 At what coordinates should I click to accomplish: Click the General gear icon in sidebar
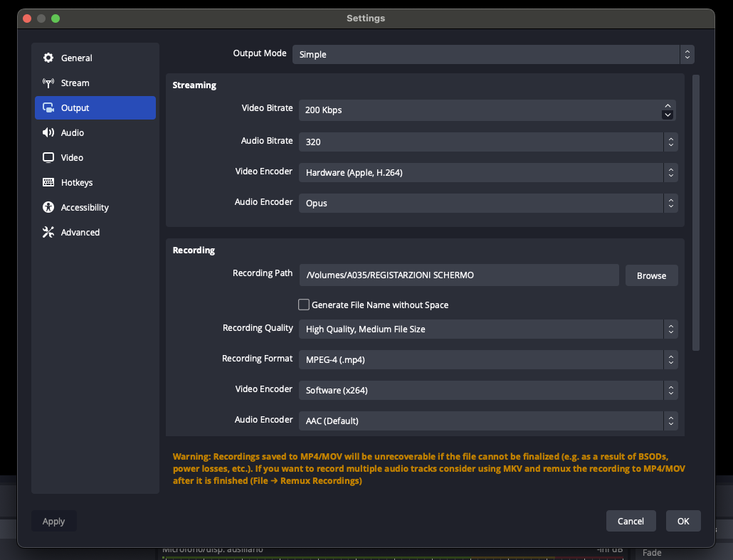click(x=48, y=58)
